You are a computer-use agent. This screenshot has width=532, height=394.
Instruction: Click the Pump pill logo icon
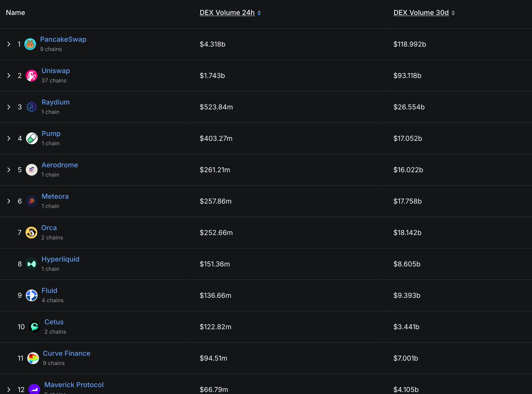click(x=31, y=139)
